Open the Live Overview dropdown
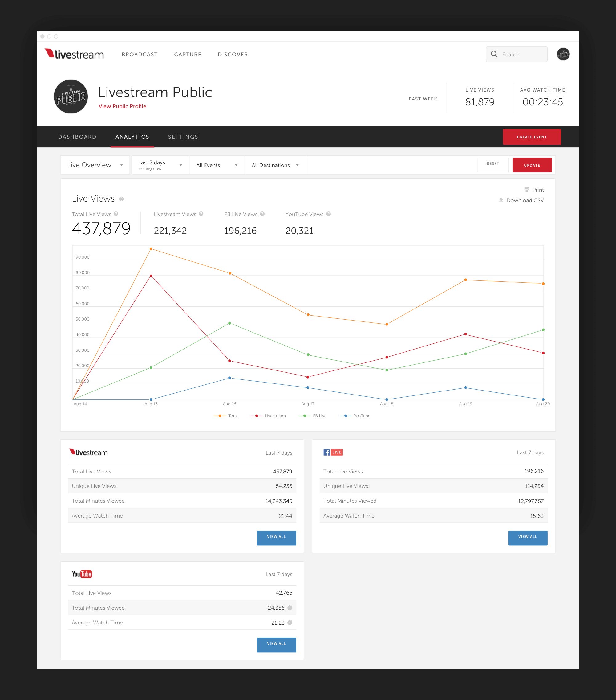The image size is (616, 700). tap(95, 165)
